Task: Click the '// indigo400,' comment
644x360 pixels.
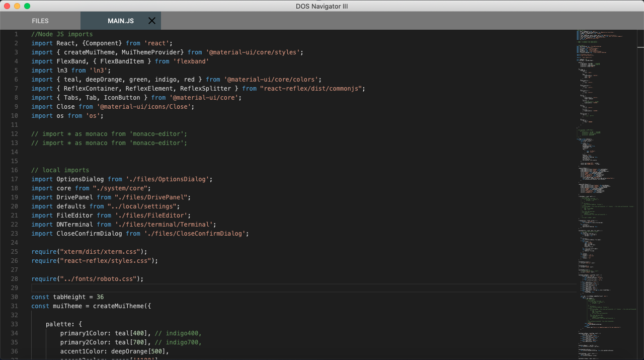Action: pos(179,333)
